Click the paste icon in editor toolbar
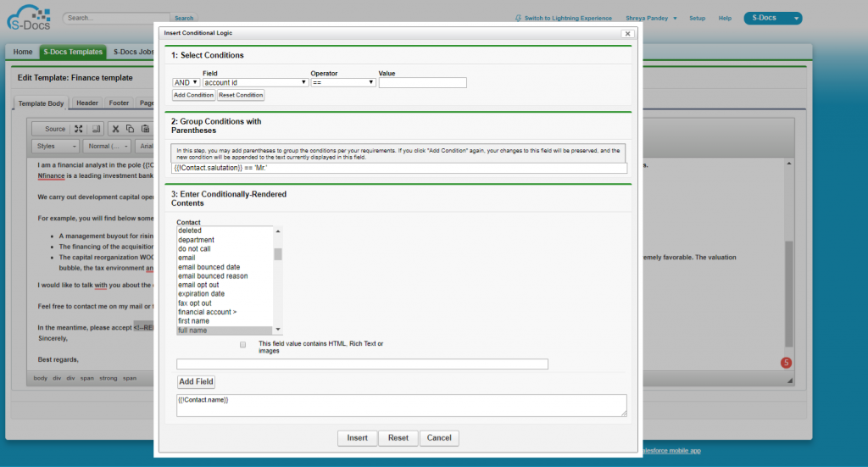The image size is (868, 467). tap(144, 129)
